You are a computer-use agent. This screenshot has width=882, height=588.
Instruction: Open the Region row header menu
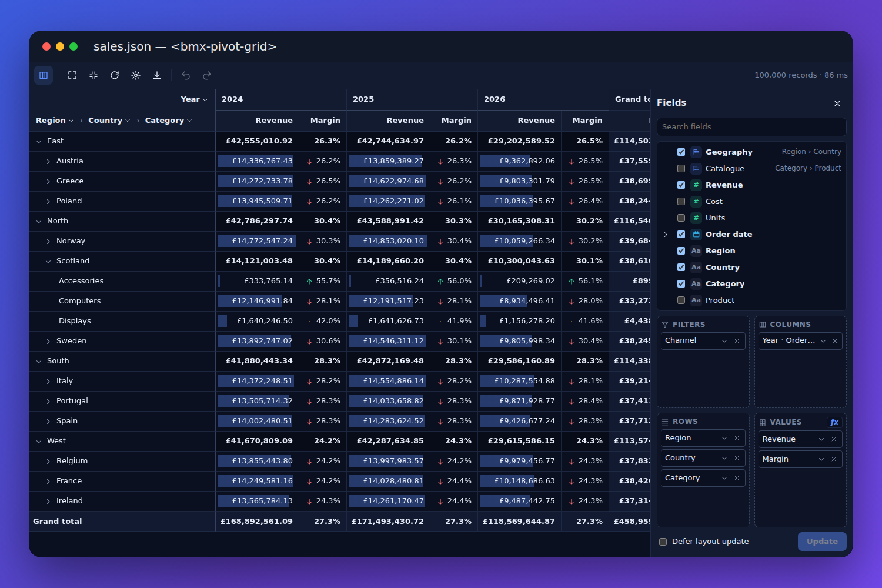pos(71,121)
